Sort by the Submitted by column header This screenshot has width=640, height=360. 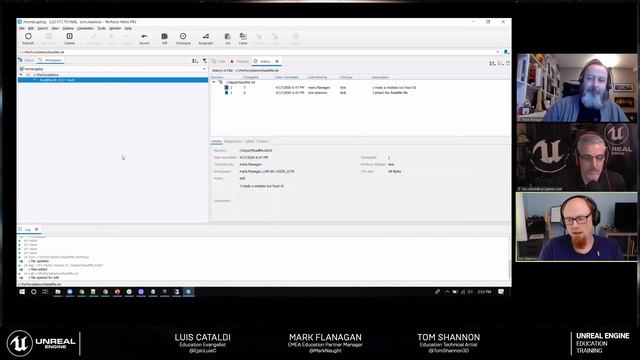coord(318,77)
